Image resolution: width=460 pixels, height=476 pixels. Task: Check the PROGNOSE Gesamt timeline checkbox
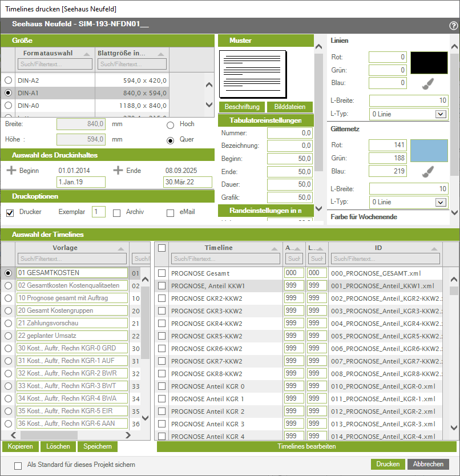pos(162,273)
